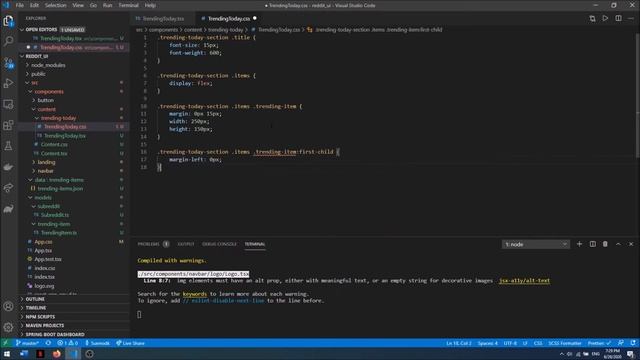This screenshot has width=640, height=360.
Task: Open Run and Debug view
Action: (8, 83)
